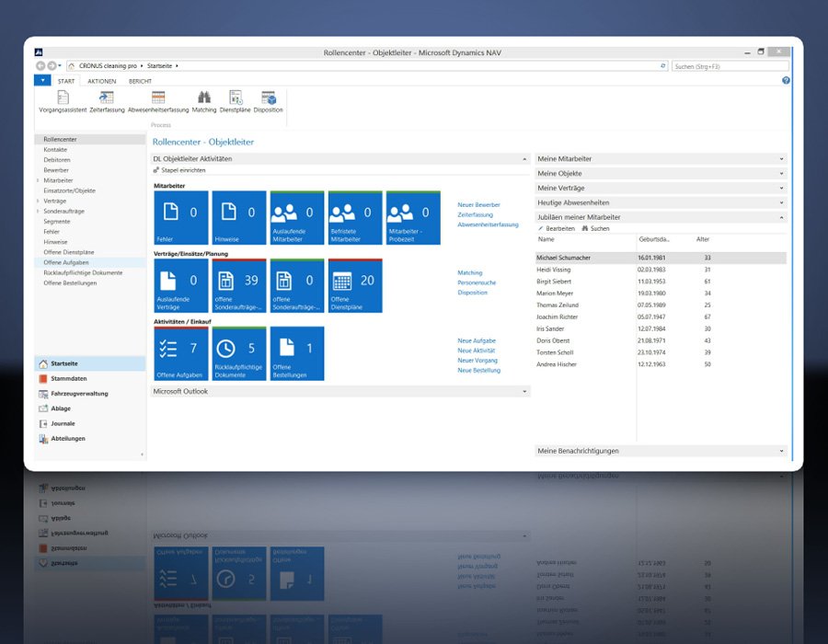Open Stammdaten in the navigation pane
The image size is (828, 644).
point(70,379)
